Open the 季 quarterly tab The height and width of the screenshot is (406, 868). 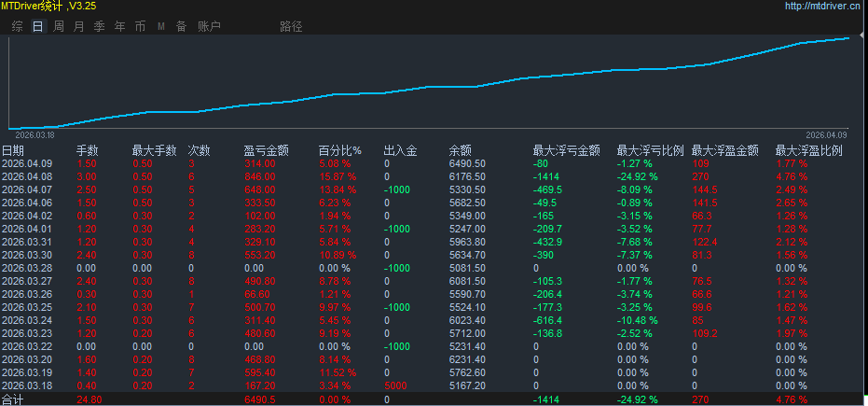click(100, 26)
